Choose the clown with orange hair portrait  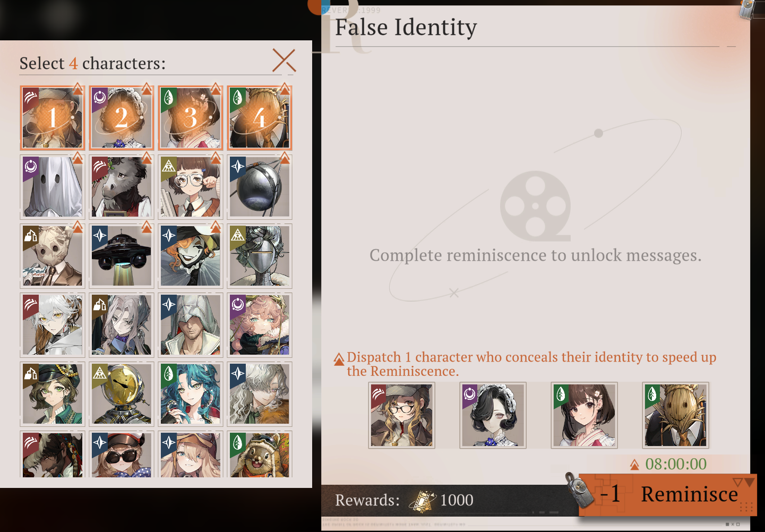pyautogui.click(x=191, y=256)
